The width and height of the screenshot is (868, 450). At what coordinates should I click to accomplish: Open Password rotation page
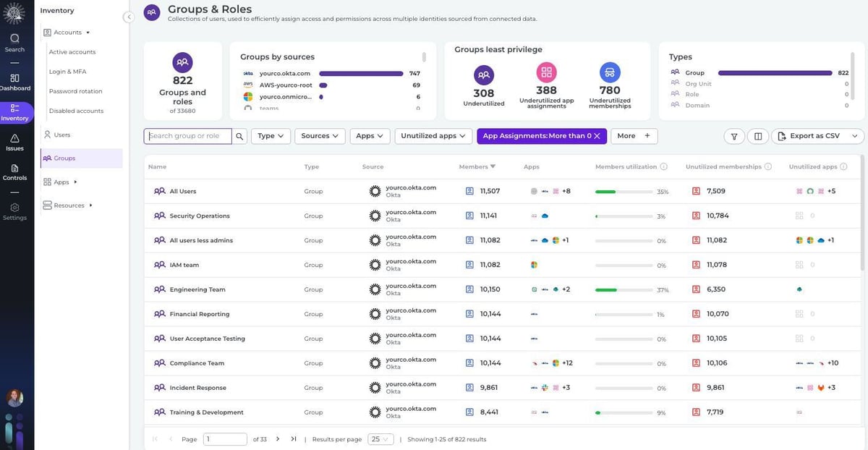[x=75, y=91]
